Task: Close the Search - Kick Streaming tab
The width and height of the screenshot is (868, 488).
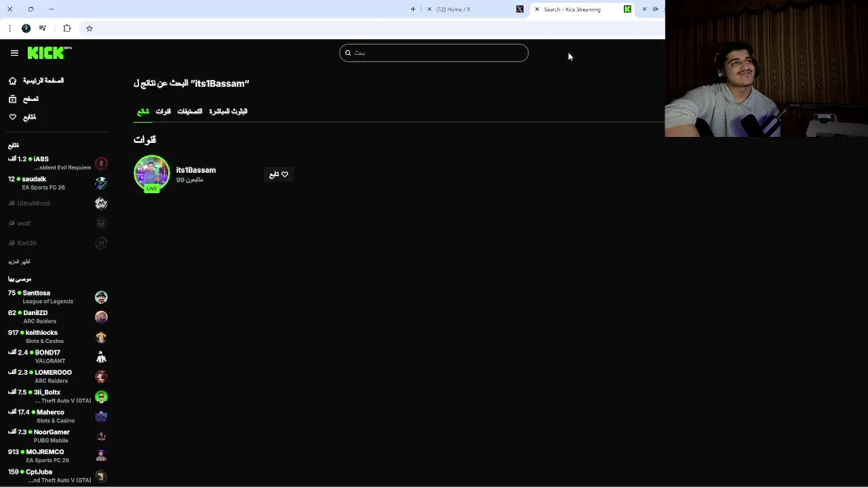Action: point(537,9)
